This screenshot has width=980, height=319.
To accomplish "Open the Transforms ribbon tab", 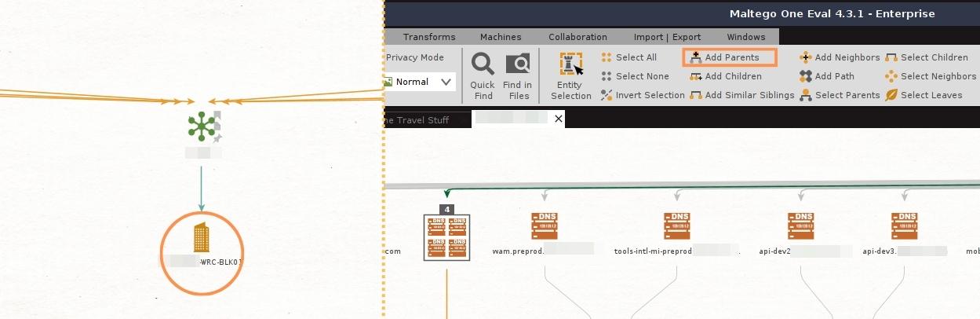I will pos(429,37).
